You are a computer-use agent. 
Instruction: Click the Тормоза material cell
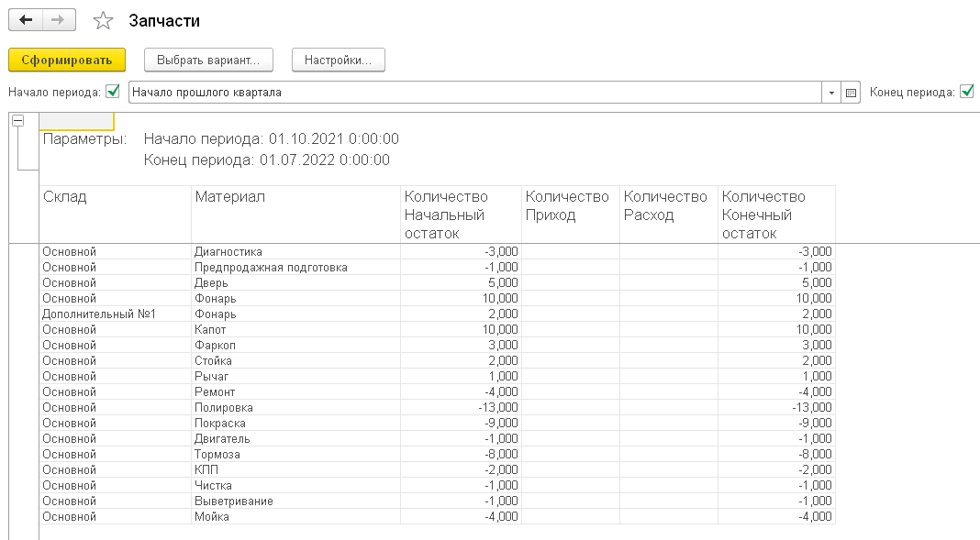pos(295,455)
